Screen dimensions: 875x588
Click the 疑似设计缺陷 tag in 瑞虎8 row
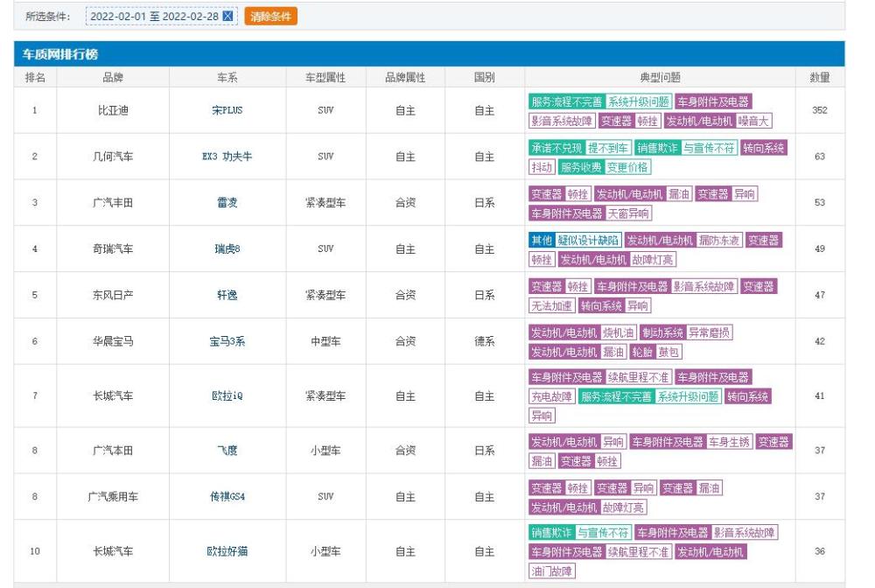coord(588,241)
